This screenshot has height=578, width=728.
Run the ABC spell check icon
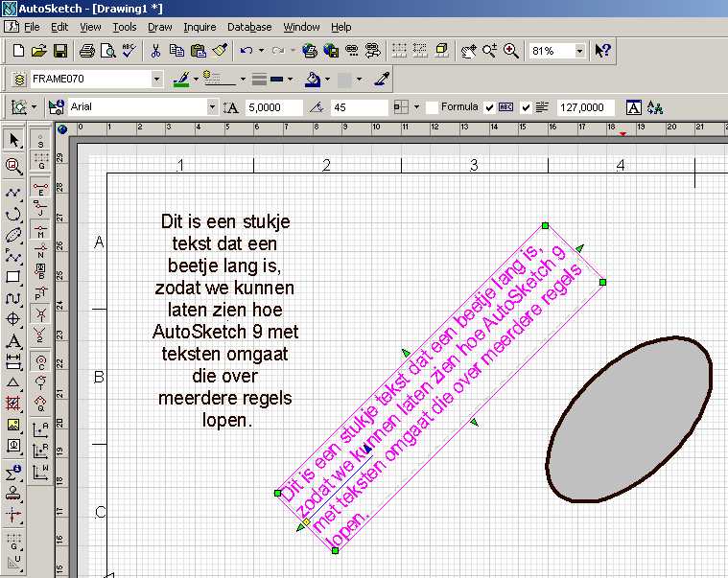tap(129, 51)
